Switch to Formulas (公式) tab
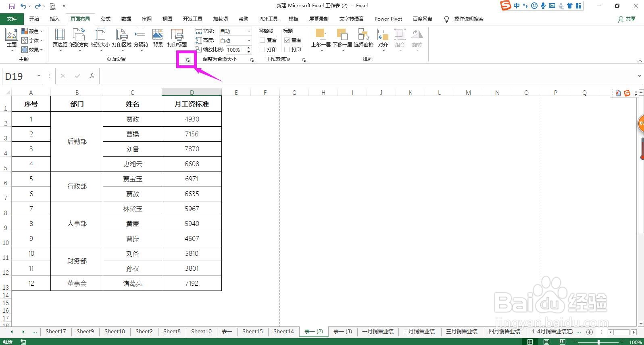This screenshot has height=345, width=644. pos(106,19)
